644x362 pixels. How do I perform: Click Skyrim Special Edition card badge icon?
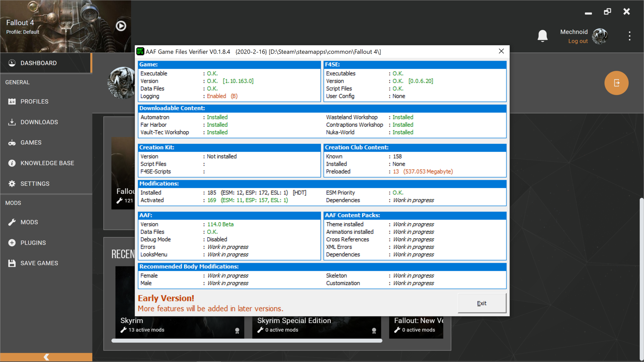click(x=374, y=330)
